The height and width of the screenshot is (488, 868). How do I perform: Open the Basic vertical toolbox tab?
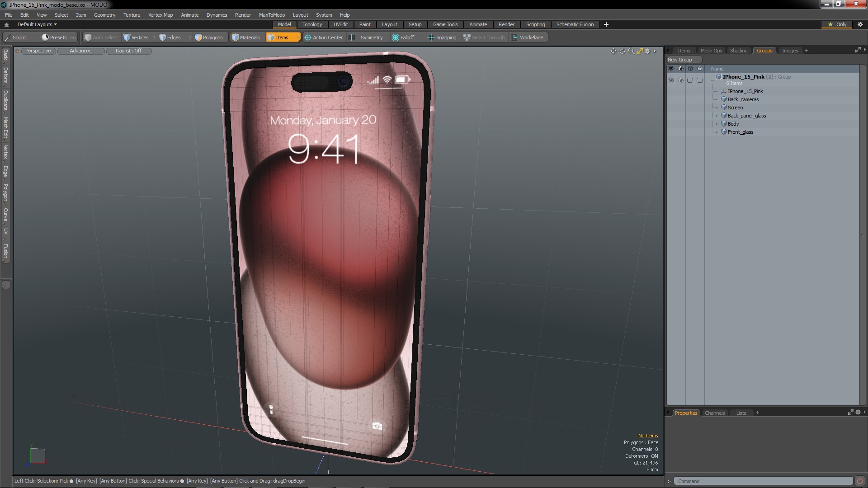(x=5, y=55)
